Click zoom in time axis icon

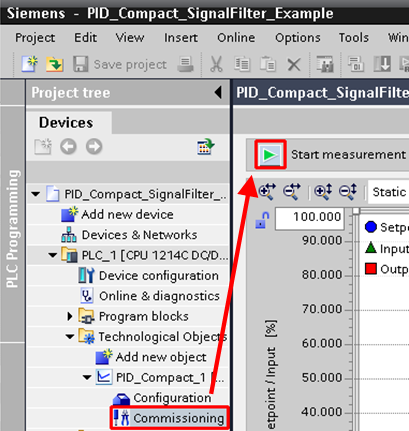[x=267, y=192]
